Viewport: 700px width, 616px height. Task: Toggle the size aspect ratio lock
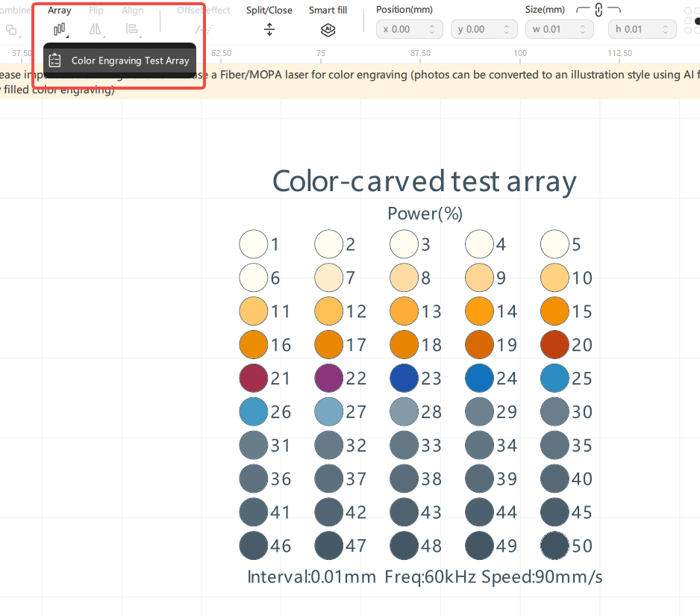pyautogui.click(x=598, y=11)
